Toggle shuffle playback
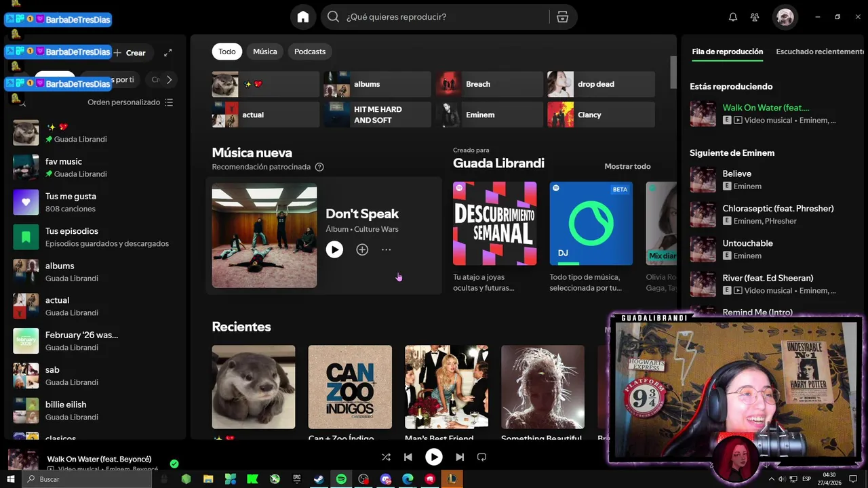 pos(386,457)
